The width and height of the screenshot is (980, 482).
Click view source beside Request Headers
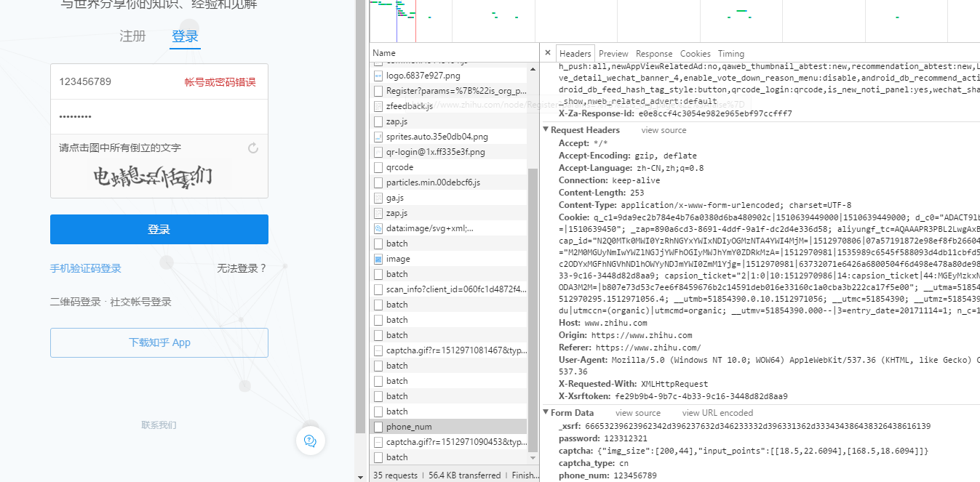pos(664,130)
